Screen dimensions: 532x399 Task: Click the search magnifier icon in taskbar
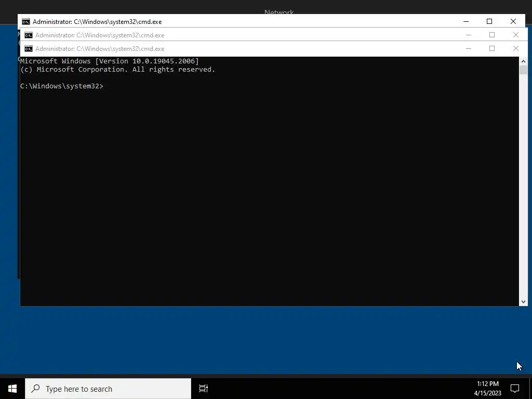[x=35, y=389]
